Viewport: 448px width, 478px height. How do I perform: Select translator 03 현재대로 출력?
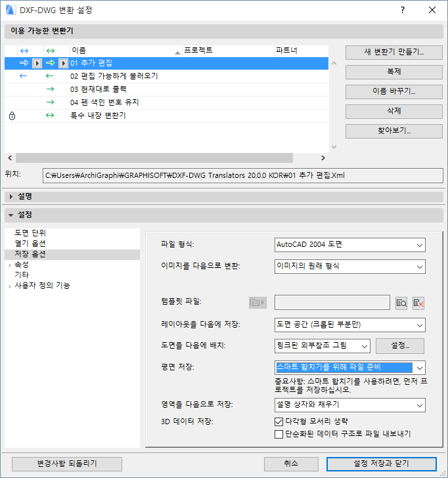coord(166,89)
